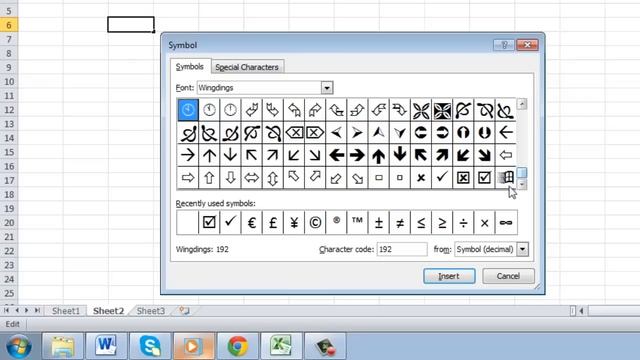Pick the Windows logo symbol in grid
Screen dimensions: 640x360
point(506,178)
